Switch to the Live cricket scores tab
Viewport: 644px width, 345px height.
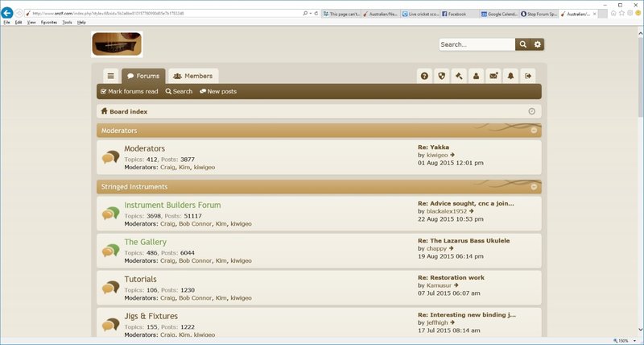[420, 14]
